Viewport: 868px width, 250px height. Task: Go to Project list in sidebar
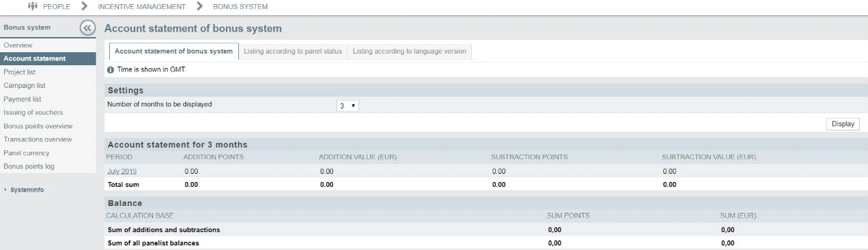pos(19,72)
